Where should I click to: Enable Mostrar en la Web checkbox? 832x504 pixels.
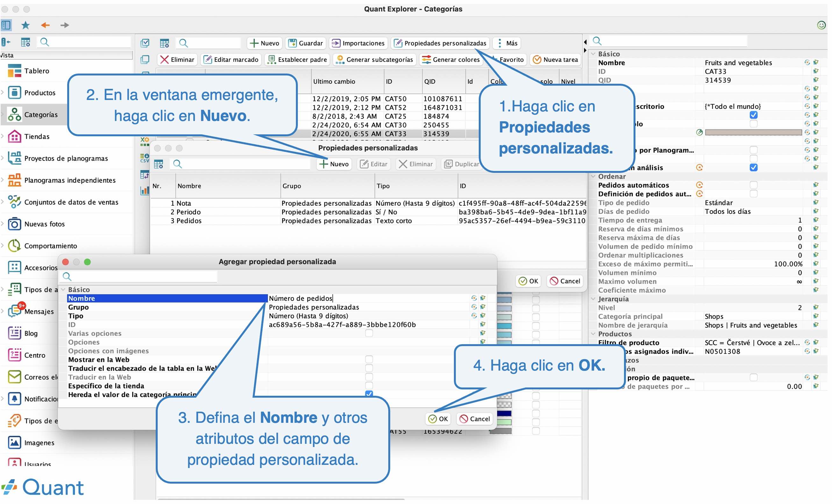[369, 359]
